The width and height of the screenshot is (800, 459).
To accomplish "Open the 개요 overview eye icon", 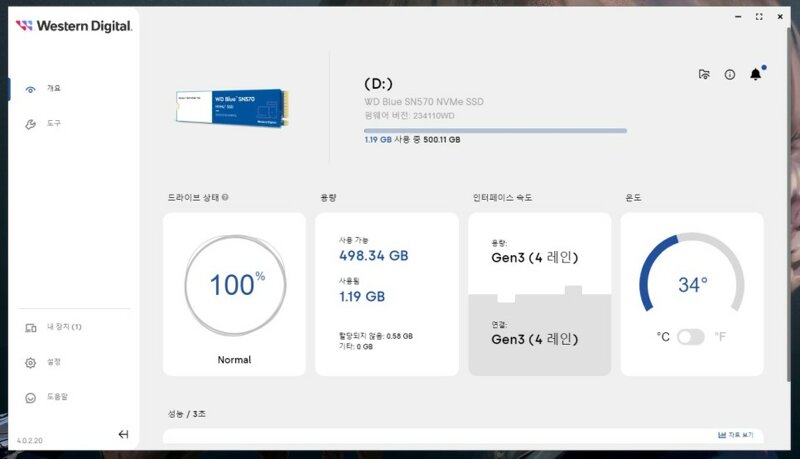I will [31, 90].
